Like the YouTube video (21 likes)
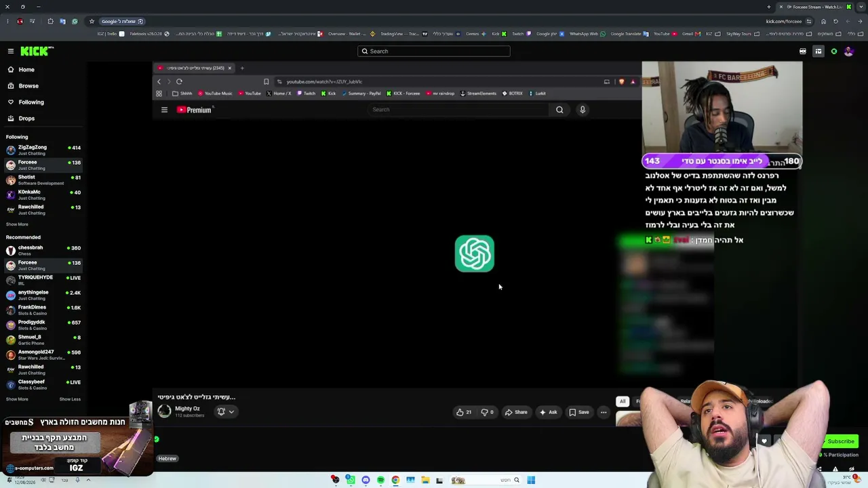 coord(464,412)
